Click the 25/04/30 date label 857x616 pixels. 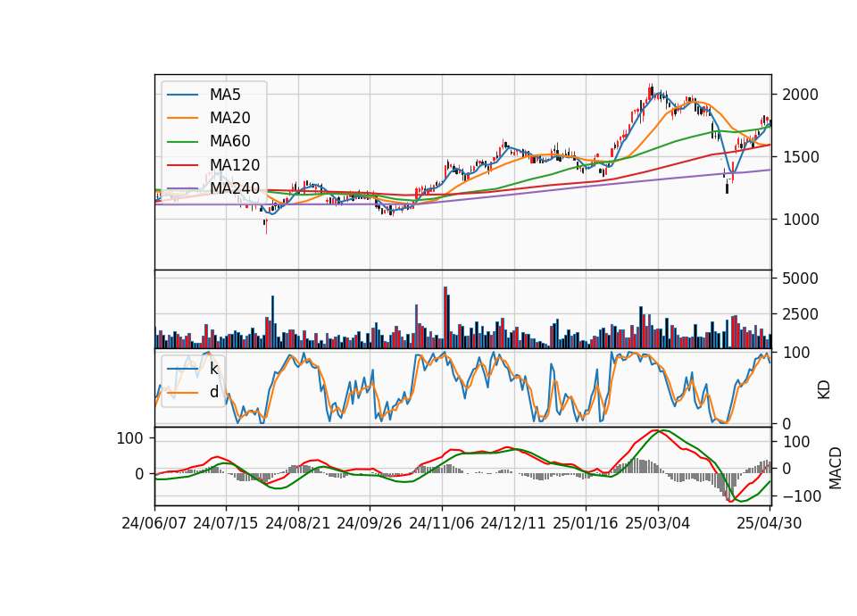pyautogui.click(x=770, y=524)
